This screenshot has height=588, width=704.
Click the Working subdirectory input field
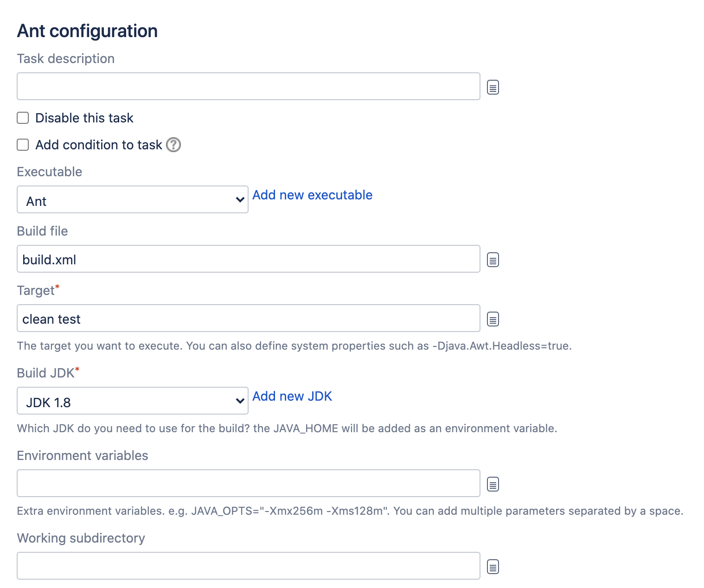click(x=248, y=566)
